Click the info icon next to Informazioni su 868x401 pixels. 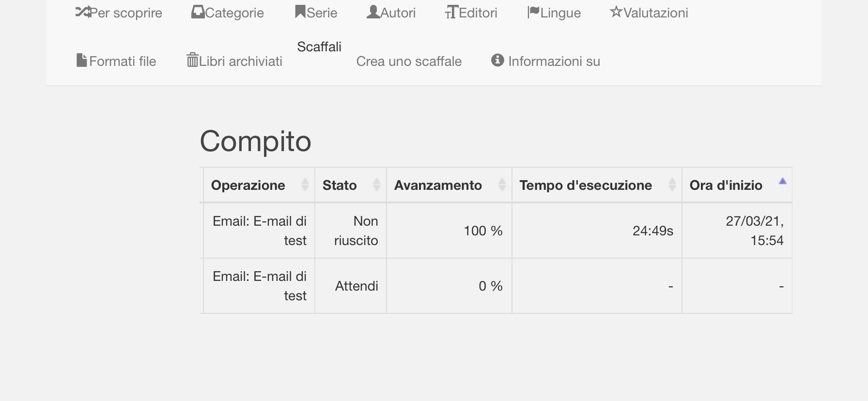497,61
